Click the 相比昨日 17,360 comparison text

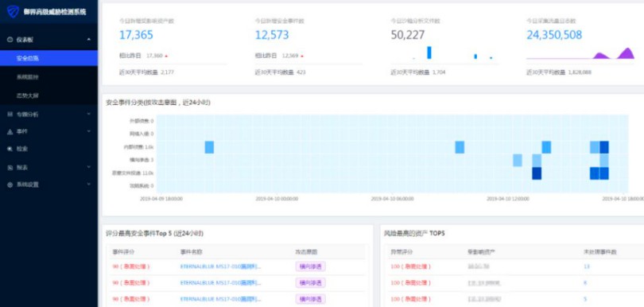[143, 56]
